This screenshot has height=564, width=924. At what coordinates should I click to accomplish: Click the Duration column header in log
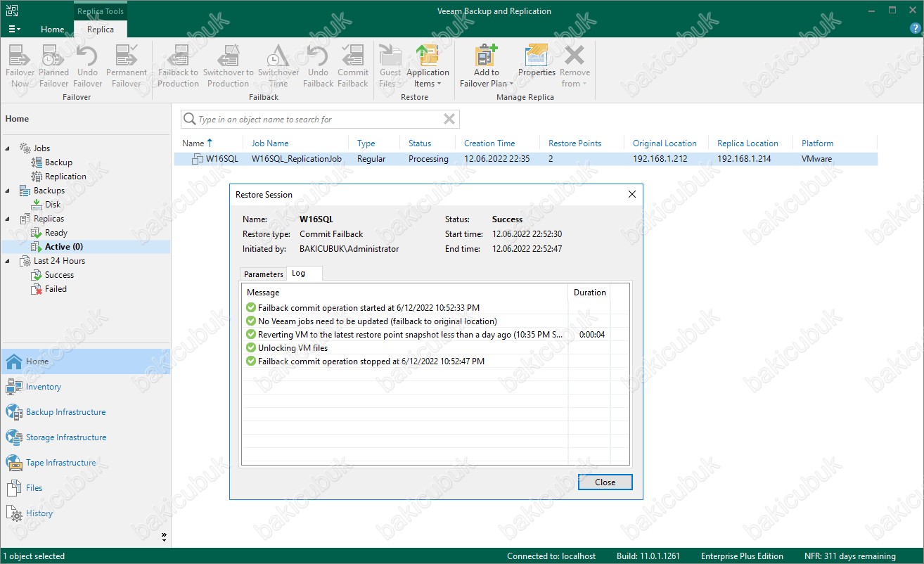click(589, 293)
